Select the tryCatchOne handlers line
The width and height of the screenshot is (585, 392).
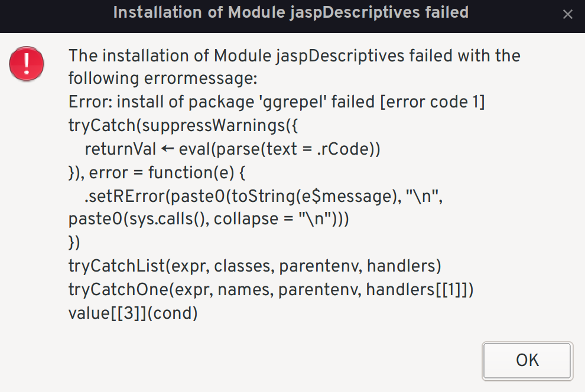(x=271, y=289)
